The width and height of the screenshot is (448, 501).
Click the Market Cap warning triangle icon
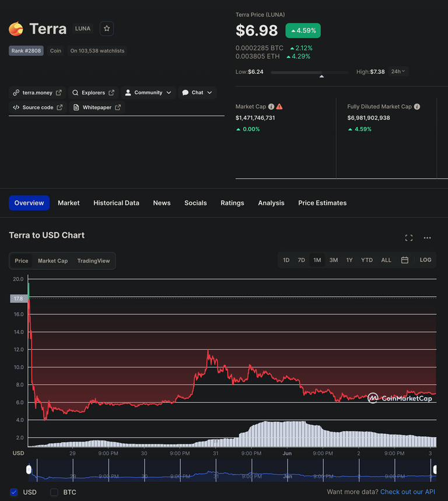(279, 106)
